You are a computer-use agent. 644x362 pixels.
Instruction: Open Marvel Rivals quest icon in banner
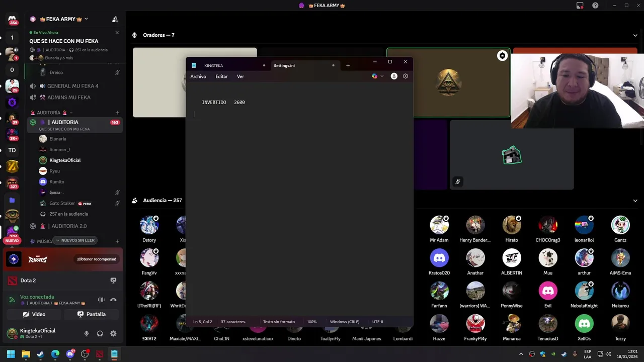[14, 259]
